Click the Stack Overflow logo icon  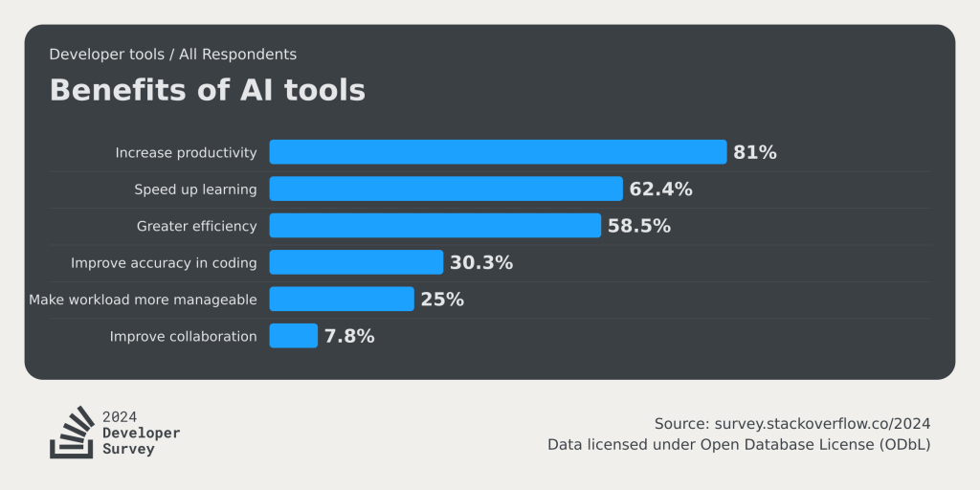71,433
